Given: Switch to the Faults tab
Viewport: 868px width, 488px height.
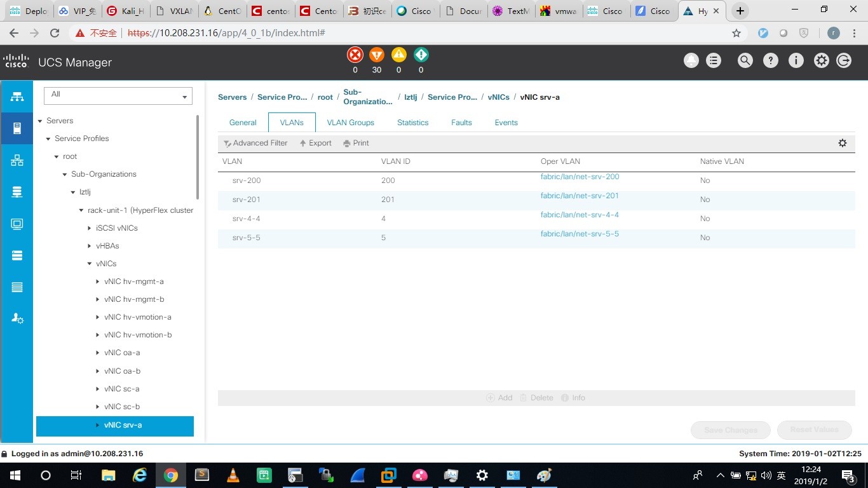Looking at the screenshot, I should [x=461, y=123].
